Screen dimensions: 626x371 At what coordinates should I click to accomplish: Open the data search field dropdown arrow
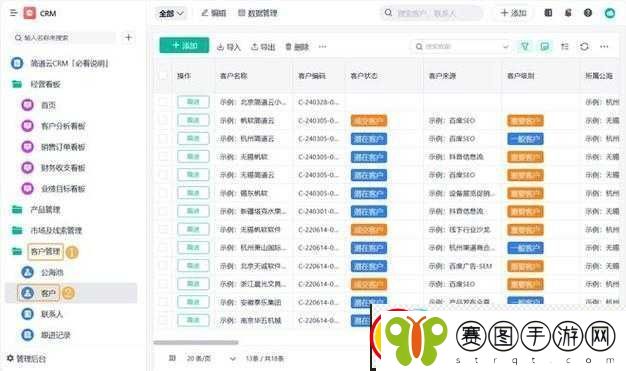click(x=505, y=47)
